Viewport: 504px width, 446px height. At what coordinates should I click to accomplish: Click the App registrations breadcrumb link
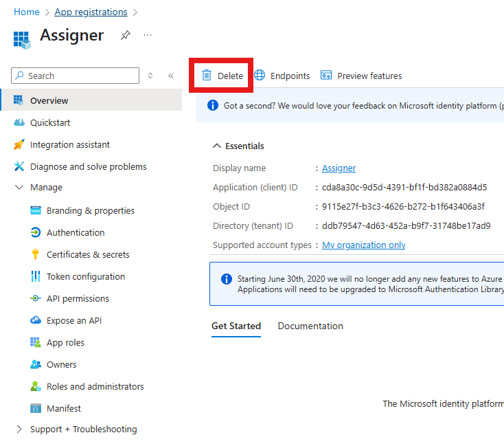coord(91,12)
